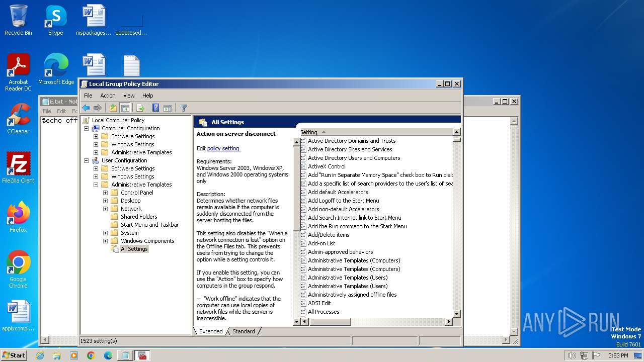Open CCleaner desktop icon
This screenshot has height=362, width=644.
click(18, 119)
